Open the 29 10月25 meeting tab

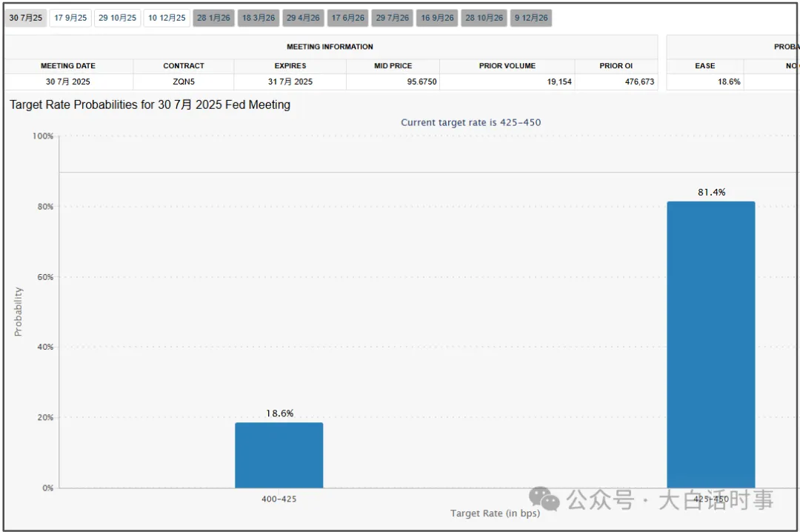[x=117, y=18]
